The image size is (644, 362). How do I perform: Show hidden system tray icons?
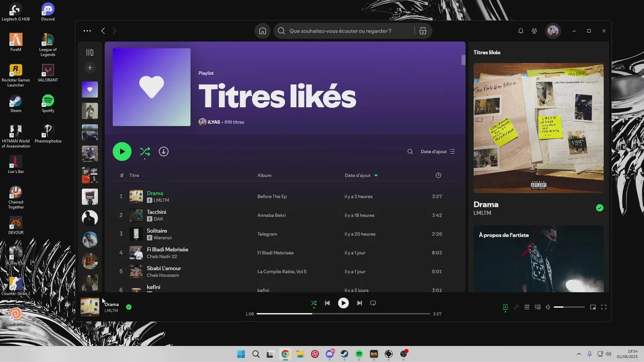coord(579,354)
